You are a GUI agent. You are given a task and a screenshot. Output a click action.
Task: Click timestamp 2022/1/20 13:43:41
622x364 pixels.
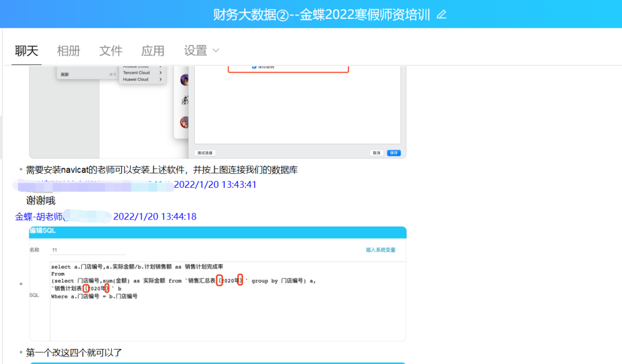click(x=215, y=185)
